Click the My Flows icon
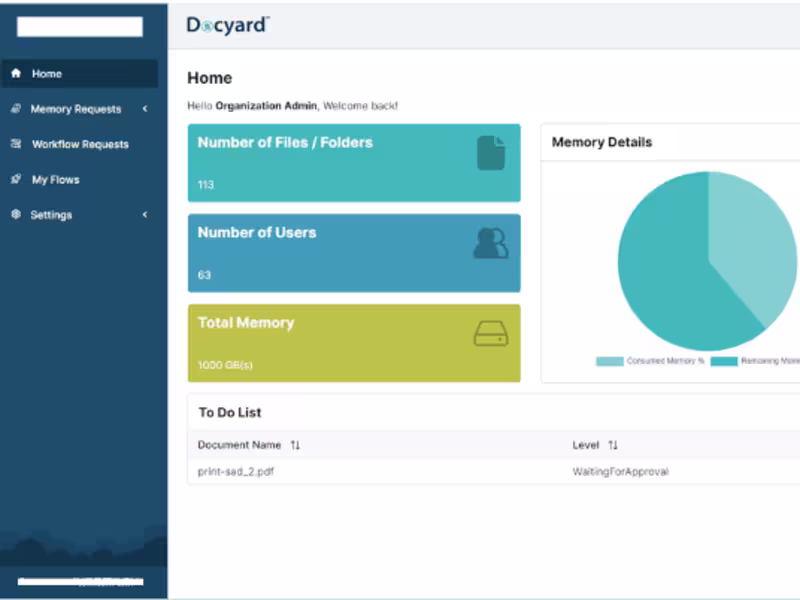Screen dimensions: 800x600 click(15, 179)
